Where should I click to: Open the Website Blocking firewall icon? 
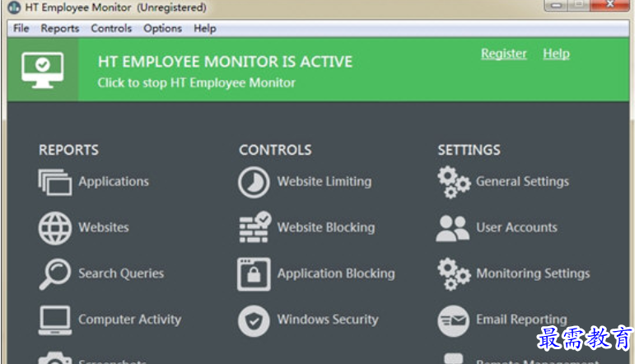click(x=255, y=227)
